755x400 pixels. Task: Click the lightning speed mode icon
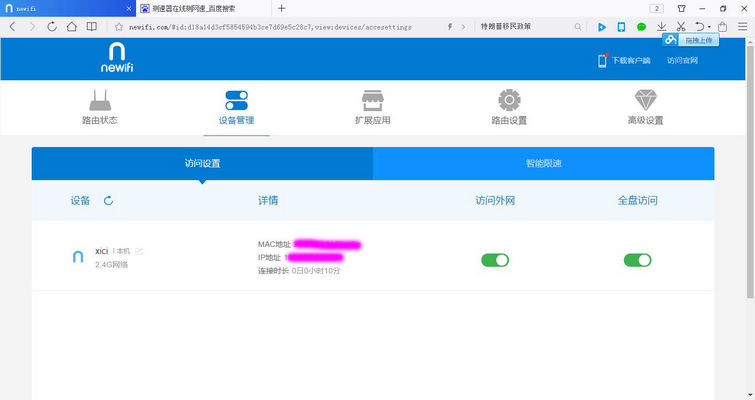coord(450,26)
